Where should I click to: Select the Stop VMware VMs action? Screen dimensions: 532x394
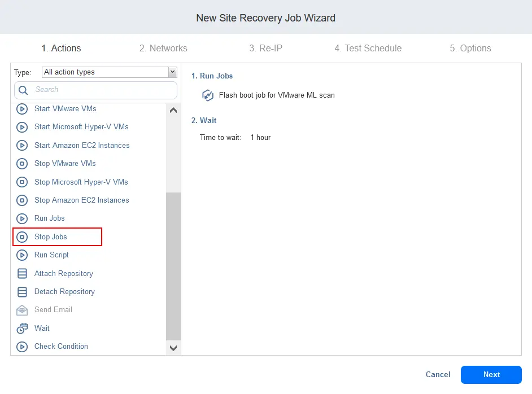point(65,164)
